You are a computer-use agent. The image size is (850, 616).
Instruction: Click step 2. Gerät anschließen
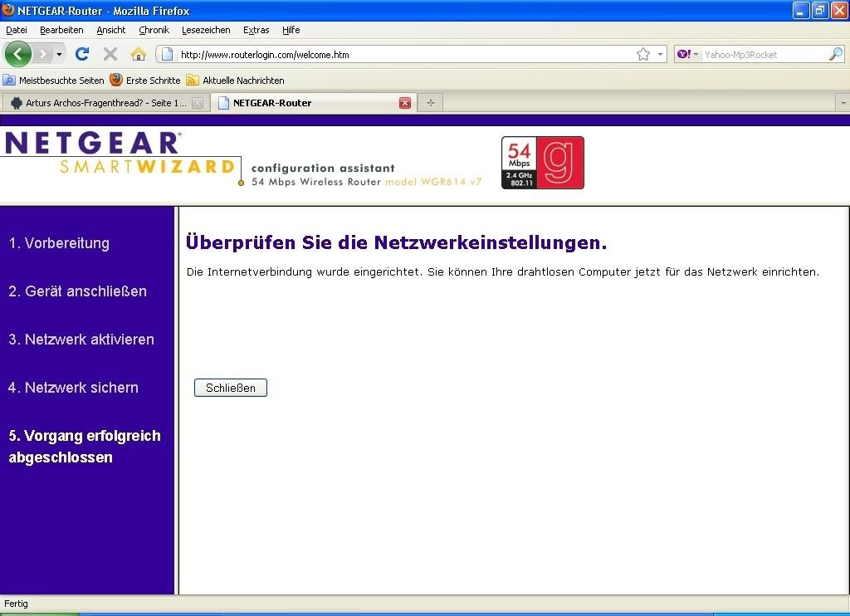click(77, 291)
